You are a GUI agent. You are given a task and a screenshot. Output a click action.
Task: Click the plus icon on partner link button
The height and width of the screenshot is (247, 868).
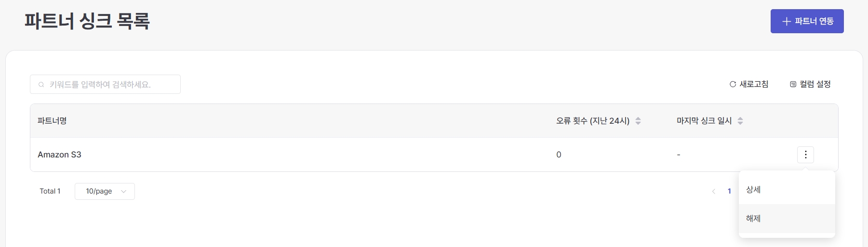pos(787,21)
